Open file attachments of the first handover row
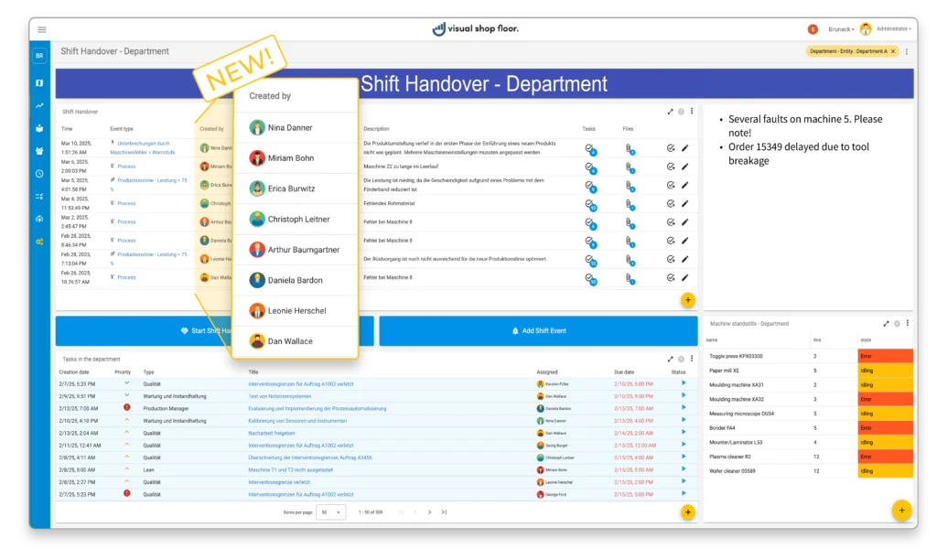Image resolution: width=937 pixels, height=560 pixels. [629, 147]
